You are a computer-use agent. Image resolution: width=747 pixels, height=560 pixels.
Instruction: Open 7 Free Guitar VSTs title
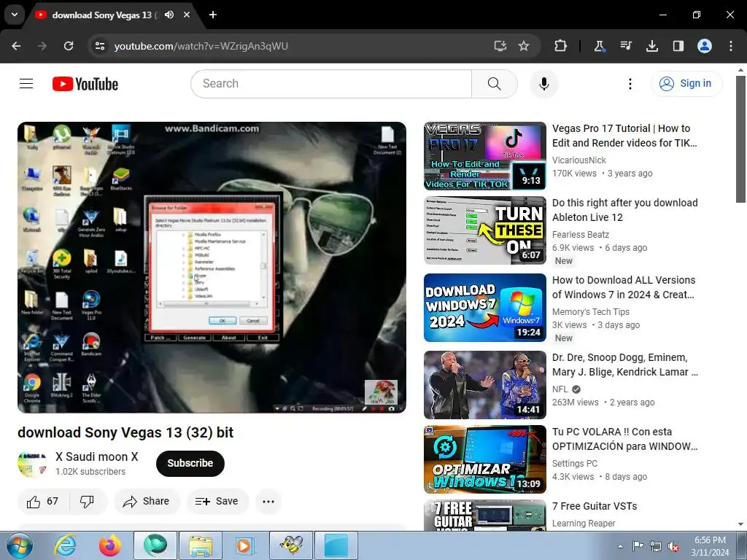[x=595, y=506]
